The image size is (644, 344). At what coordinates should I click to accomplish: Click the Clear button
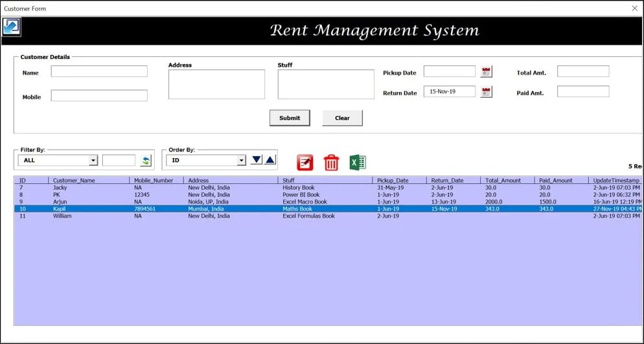pos(342,118)
